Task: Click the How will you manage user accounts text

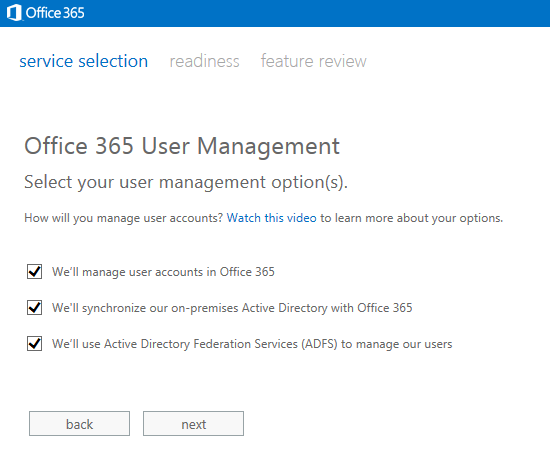Action: point(123,218)
